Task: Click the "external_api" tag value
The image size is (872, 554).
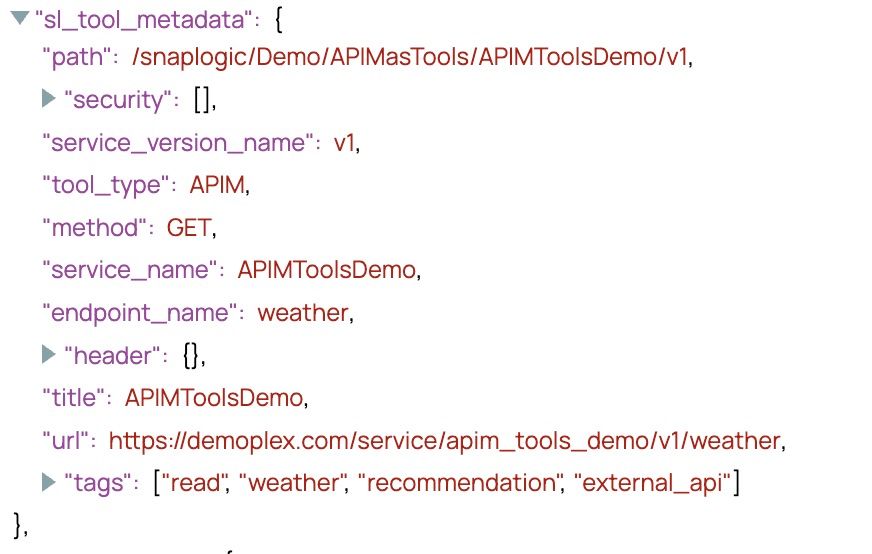Action: [654, 484]
